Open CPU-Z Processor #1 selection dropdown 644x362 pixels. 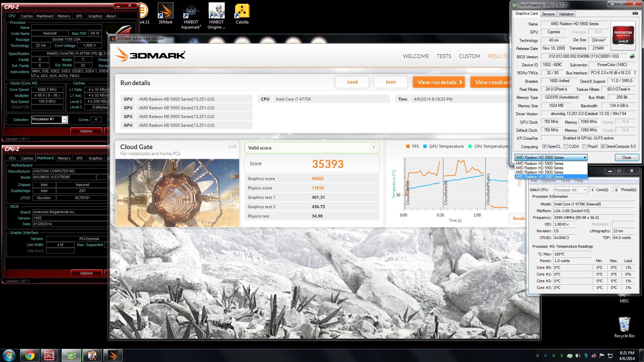49,119
